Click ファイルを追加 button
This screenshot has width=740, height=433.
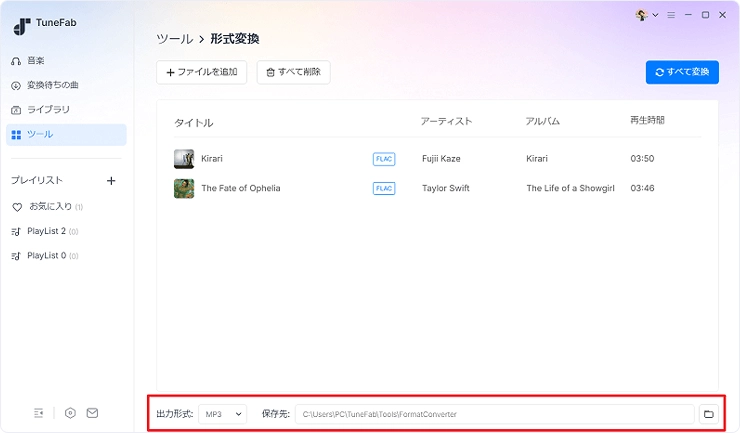202,72
